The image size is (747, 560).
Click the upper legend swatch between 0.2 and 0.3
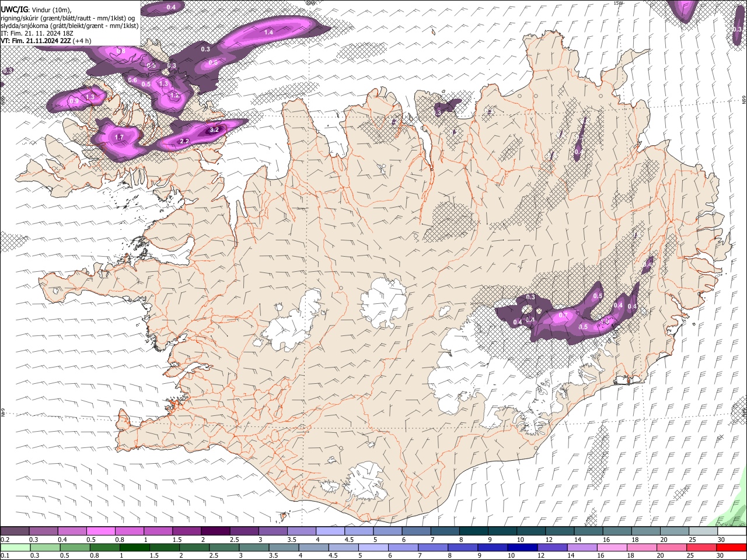pos(16,531)
